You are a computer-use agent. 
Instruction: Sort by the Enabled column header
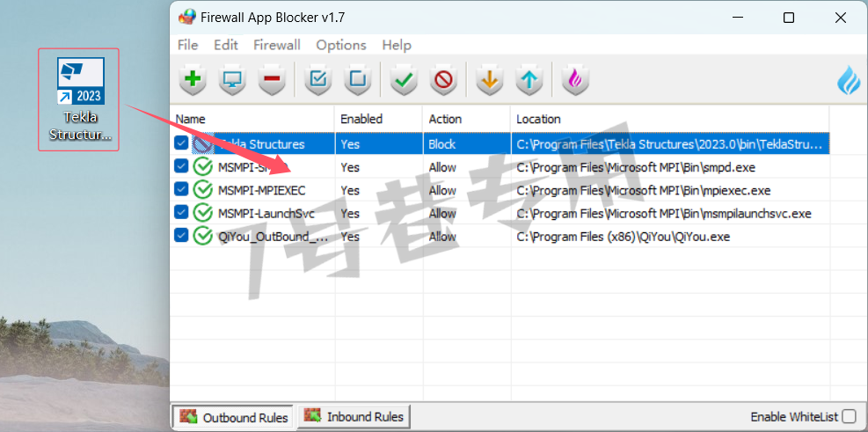[379, 119]
